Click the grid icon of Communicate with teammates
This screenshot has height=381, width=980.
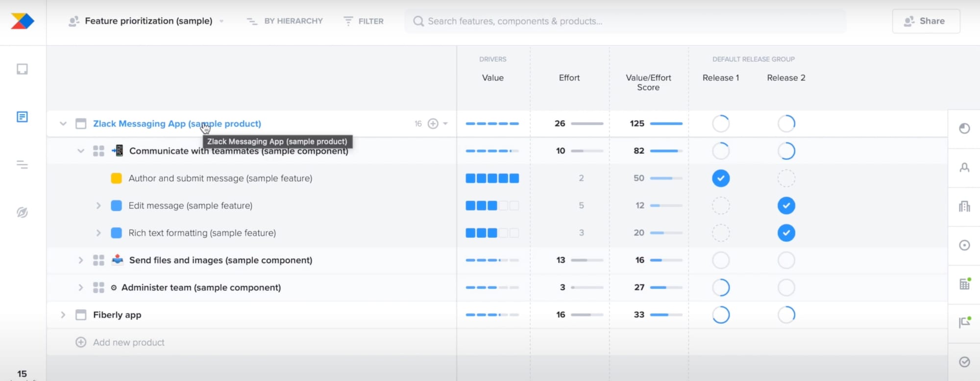98,151
